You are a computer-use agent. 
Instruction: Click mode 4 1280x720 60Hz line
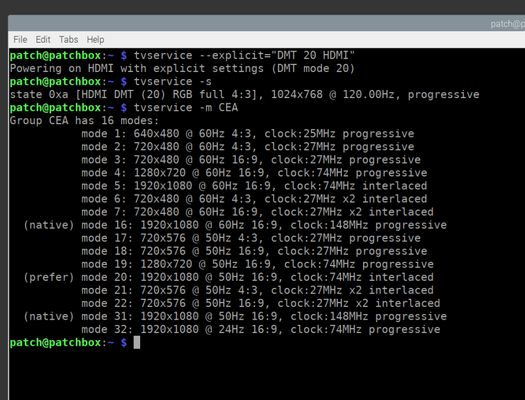coord(254,173)
